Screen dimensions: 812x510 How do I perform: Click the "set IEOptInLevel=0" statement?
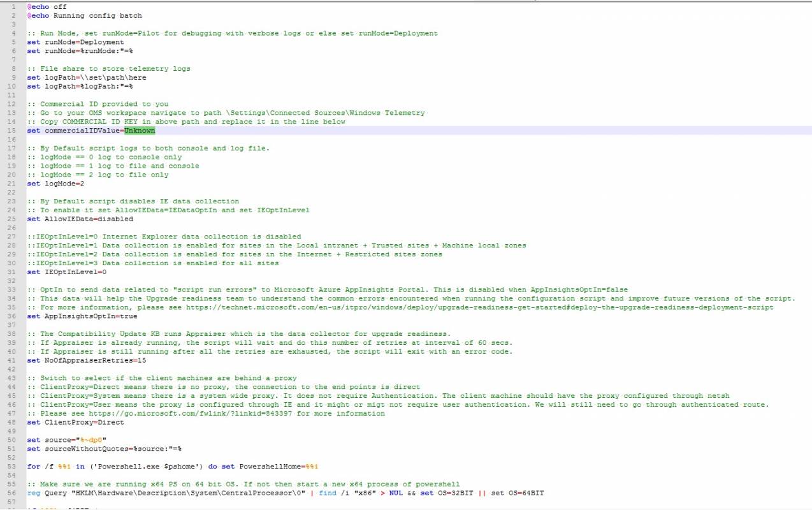66,272
